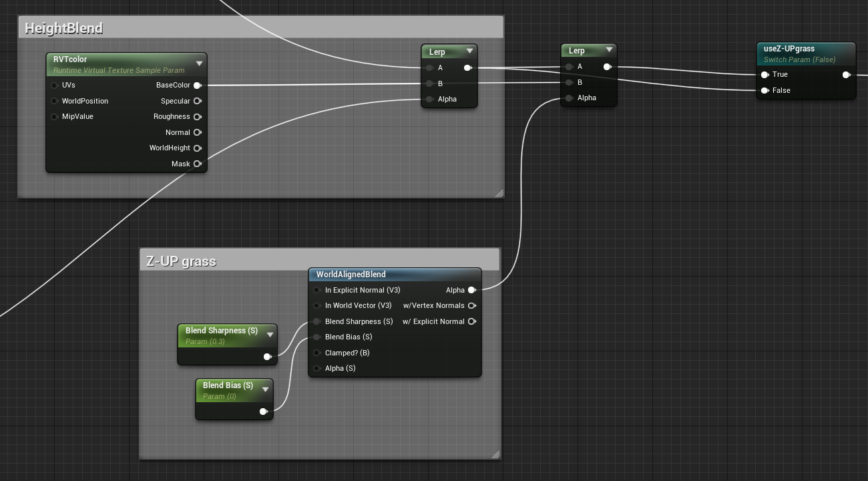868x481 pixels.
Task: Click the In Explicit Normal (V3) input pin
Action: pos(317,290)
